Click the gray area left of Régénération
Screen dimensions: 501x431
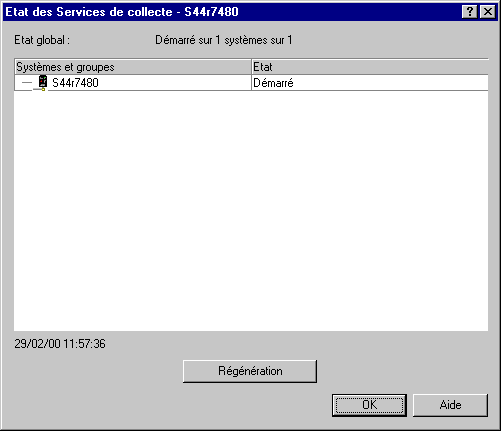coord(97,371)
